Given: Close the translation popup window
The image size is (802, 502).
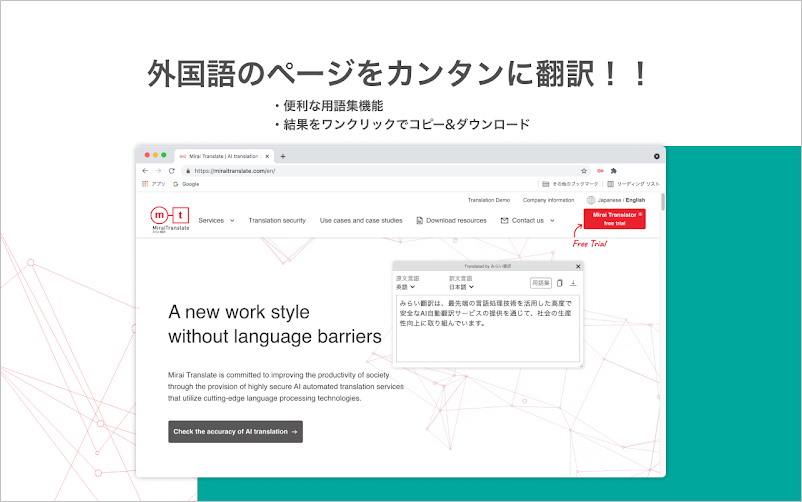Looking at the screenshot, I should [x=578, y=267].
